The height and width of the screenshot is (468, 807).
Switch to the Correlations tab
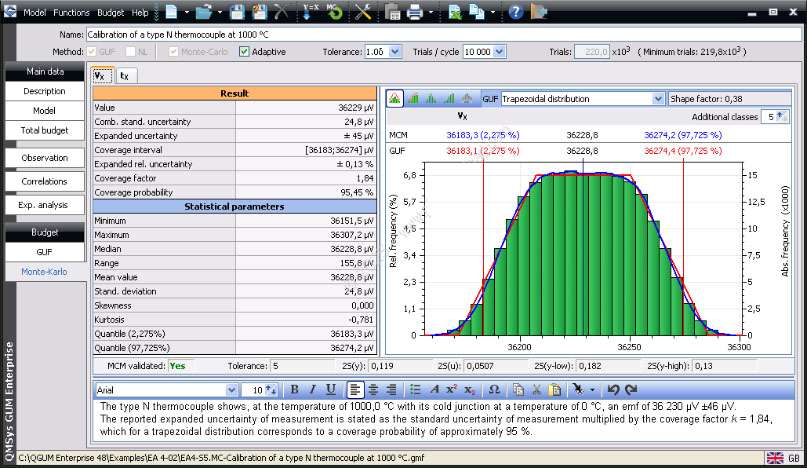pyautogui.click(x=44, y=181)
